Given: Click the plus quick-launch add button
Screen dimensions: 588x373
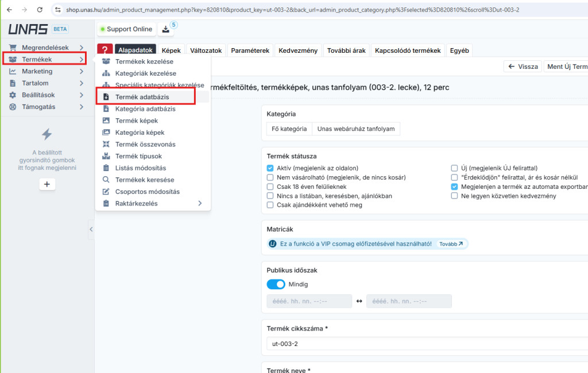Looking at the screenshot, I should click(47, 184).
